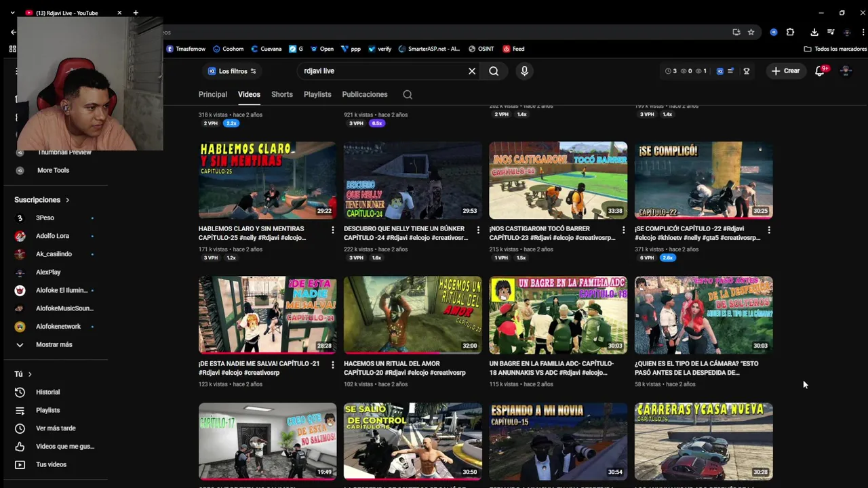Play the CAPÍTULO-25 HABLEMOS CLARO thumbnail
The image size is (868, 488).
click(x=267, y=180)
